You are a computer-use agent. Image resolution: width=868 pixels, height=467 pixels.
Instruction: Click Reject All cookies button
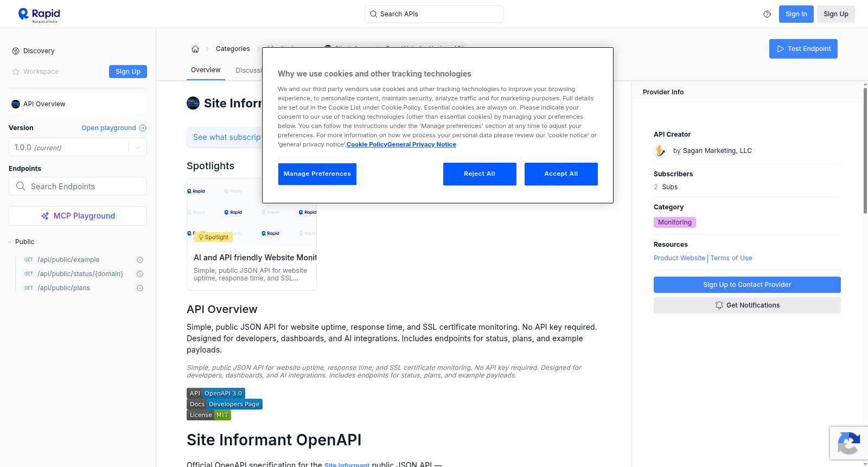[x=480, y=174]
